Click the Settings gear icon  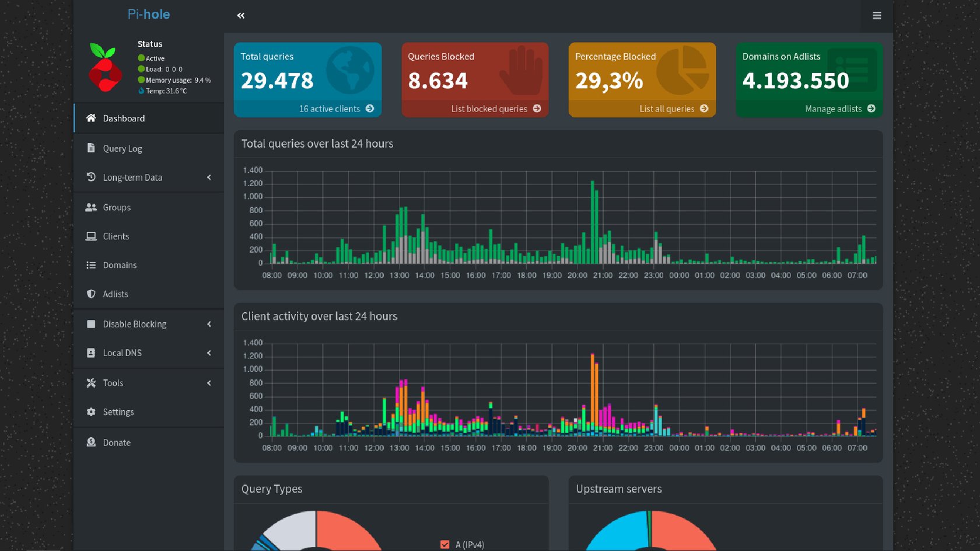point(91,412)
